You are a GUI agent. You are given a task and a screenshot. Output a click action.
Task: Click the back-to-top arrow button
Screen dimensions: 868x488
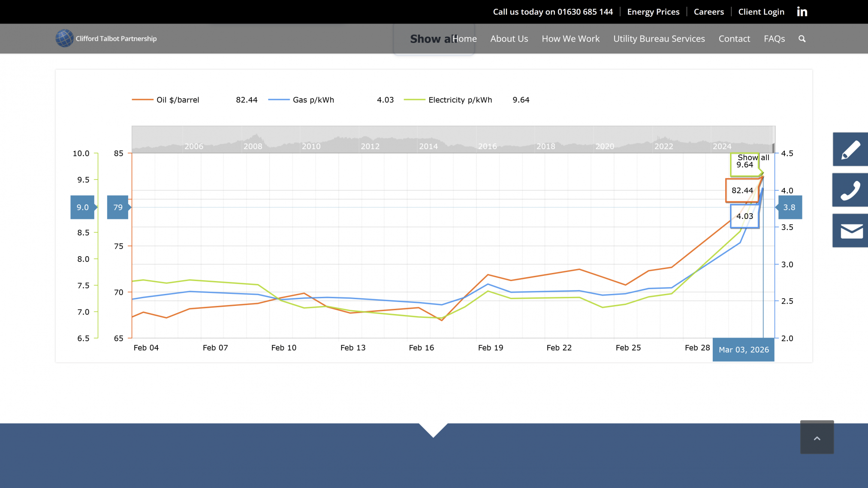click(817, 437)
